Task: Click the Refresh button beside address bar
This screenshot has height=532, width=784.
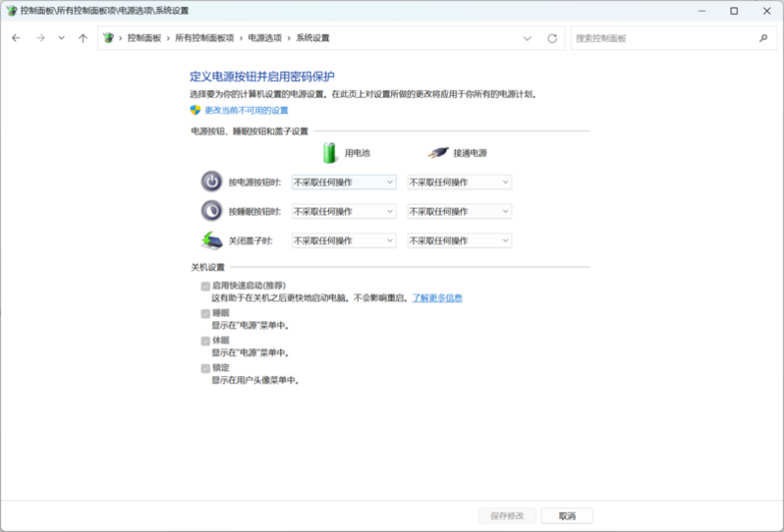Action: [x=552, y=38]
